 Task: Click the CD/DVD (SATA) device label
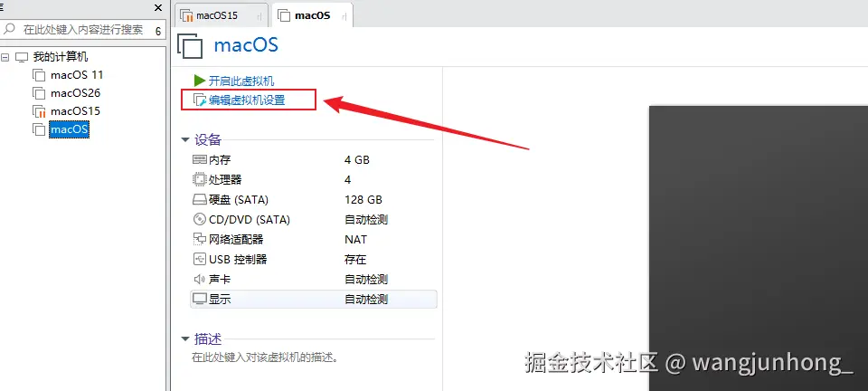tap(250, 220)
